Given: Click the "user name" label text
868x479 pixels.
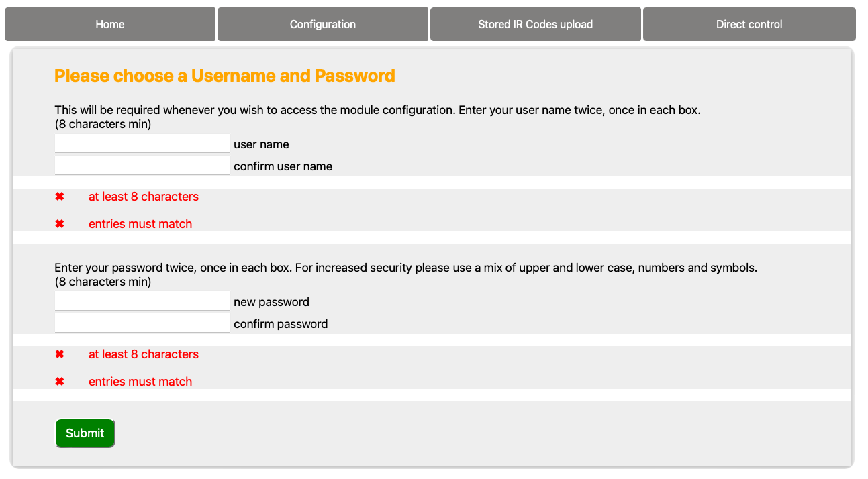Looking at the screenshot, I should point(261,144).
